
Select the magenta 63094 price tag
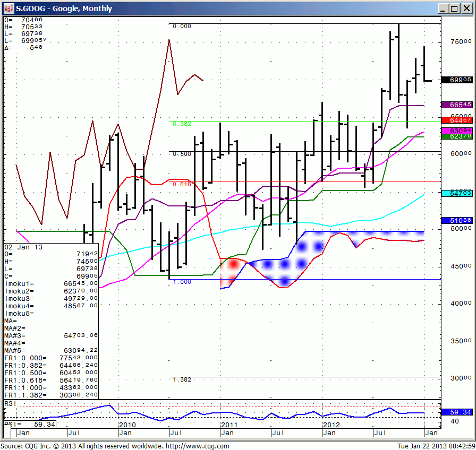[457, 131]
